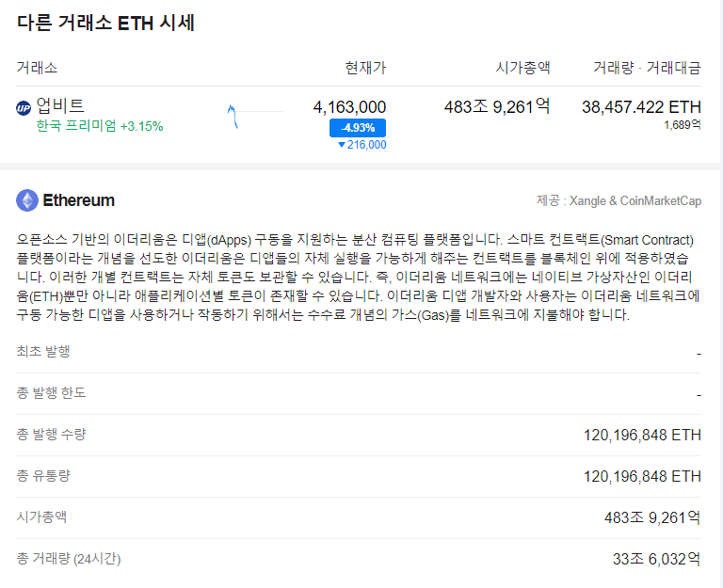Click the 현재가 column header

pyautogui.click(x=365, y=68)
